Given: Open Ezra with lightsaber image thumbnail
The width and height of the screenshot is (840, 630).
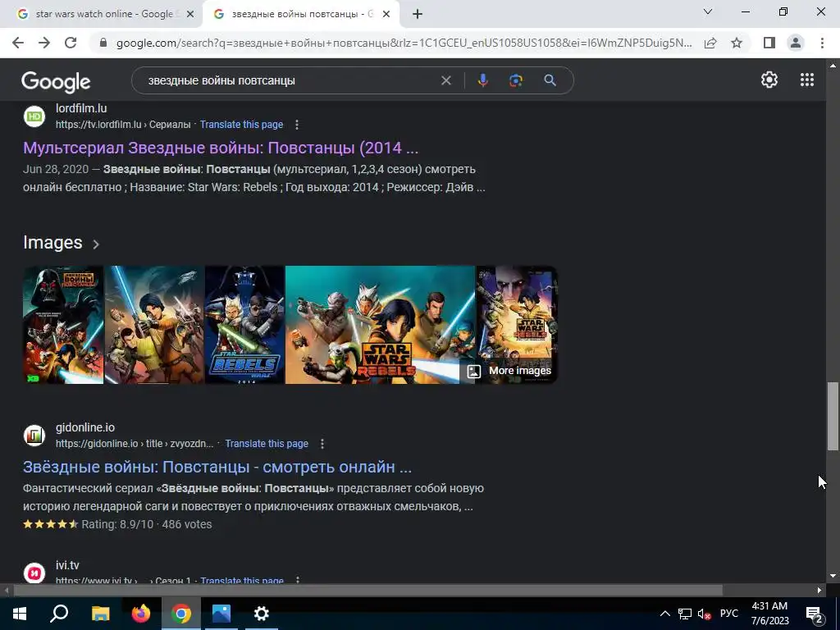Looking at the screenshot, I should [154, 325].
